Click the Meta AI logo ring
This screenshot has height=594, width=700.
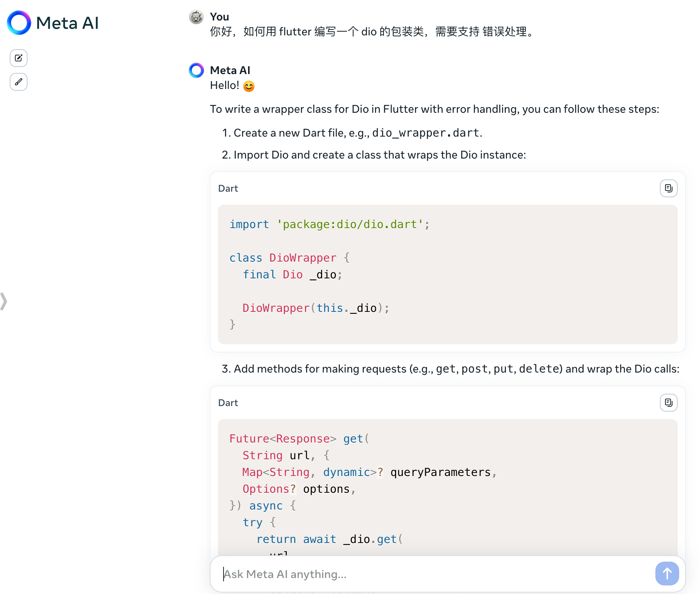click(x=19, y=23)
